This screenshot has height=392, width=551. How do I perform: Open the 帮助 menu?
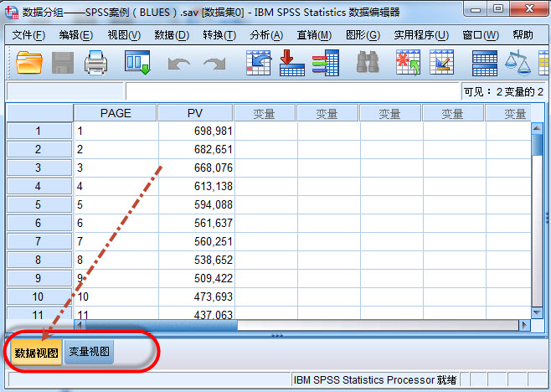[x=523, y=35]
